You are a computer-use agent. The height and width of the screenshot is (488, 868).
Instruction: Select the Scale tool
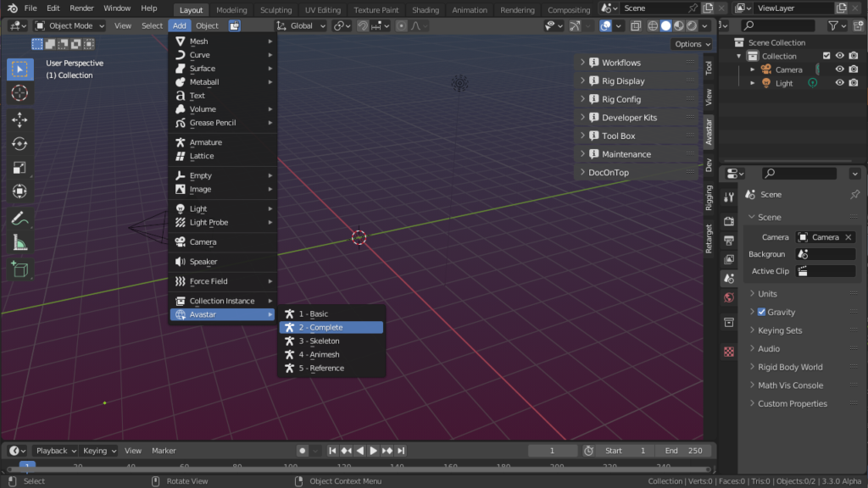click(19, 168)
